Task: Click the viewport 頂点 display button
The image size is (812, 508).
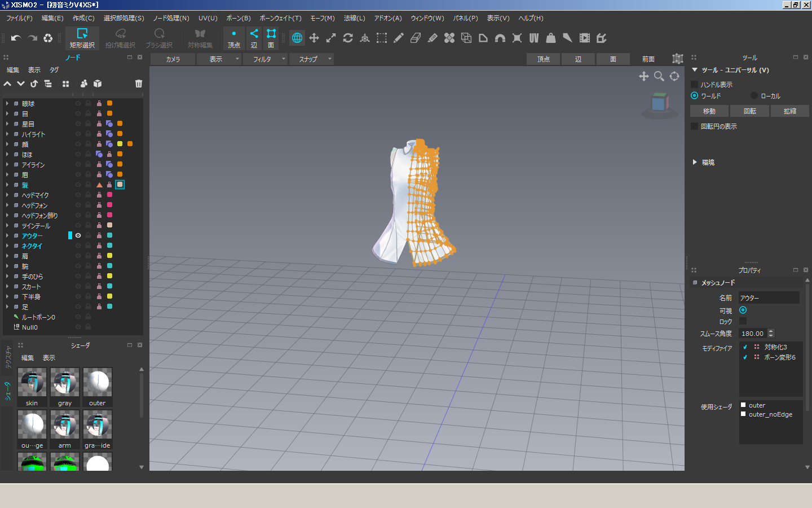Action: click(x=544, y=59)
